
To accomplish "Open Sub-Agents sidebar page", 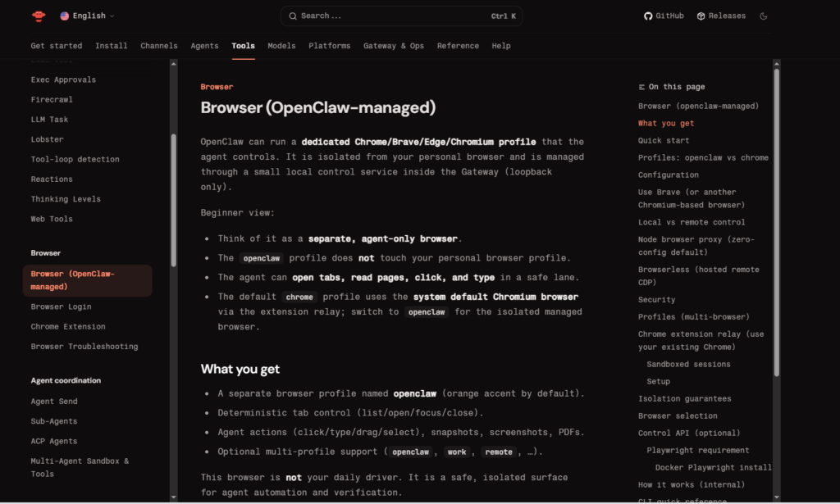I will pyautogui.click(x=54, y=421).
